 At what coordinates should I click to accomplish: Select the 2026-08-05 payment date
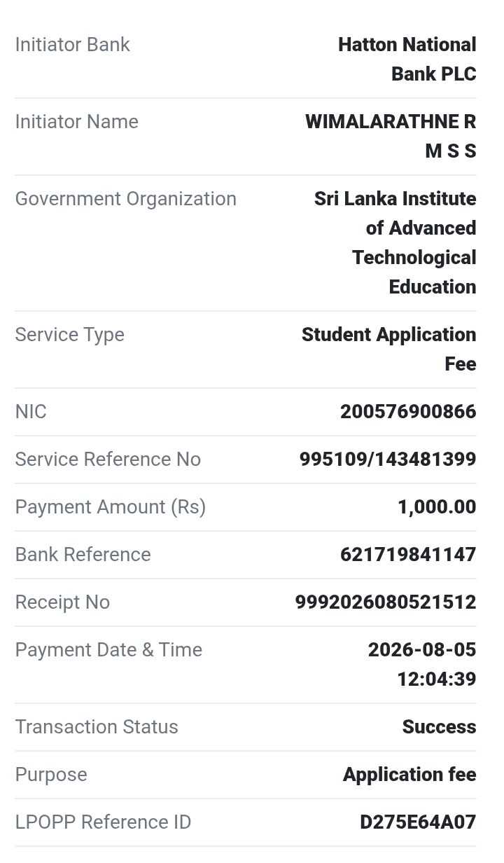(422, 649)
